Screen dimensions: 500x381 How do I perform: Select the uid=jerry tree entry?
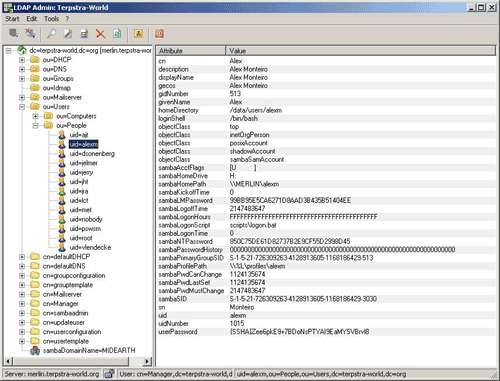tap(81, 172)
